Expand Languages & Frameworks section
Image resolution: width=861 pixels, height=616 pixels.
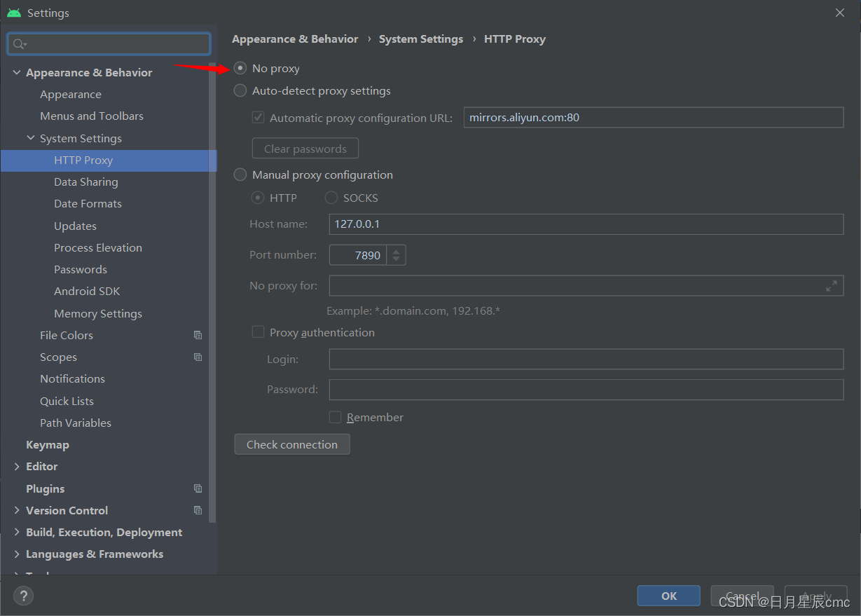17,554
